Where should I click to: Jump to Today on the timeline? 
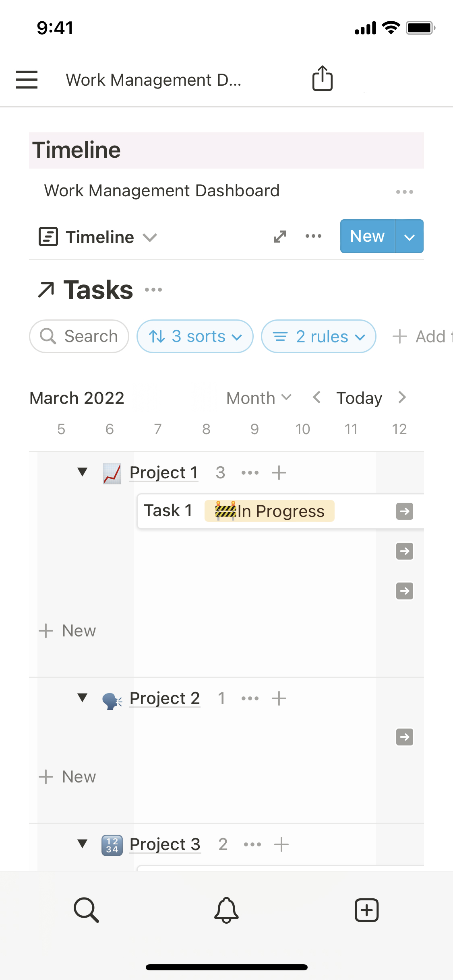[359, 398]
